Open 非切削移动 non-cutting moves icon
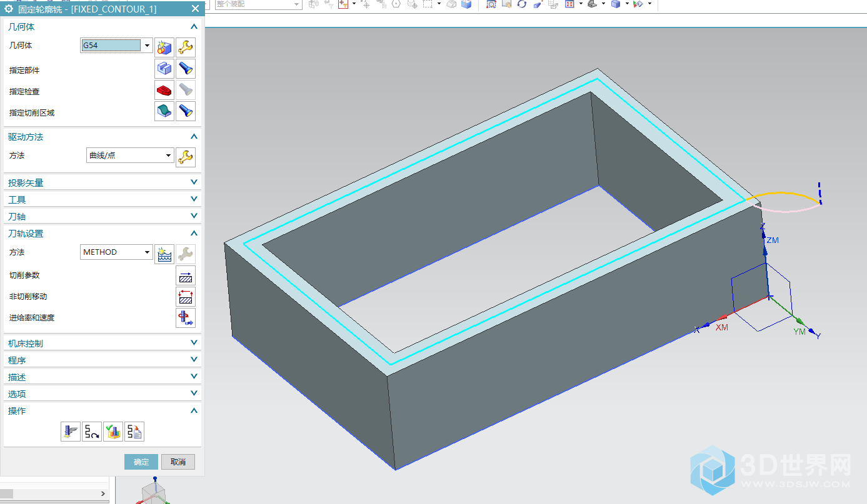The image size is (867, 504). click(186, 297)
